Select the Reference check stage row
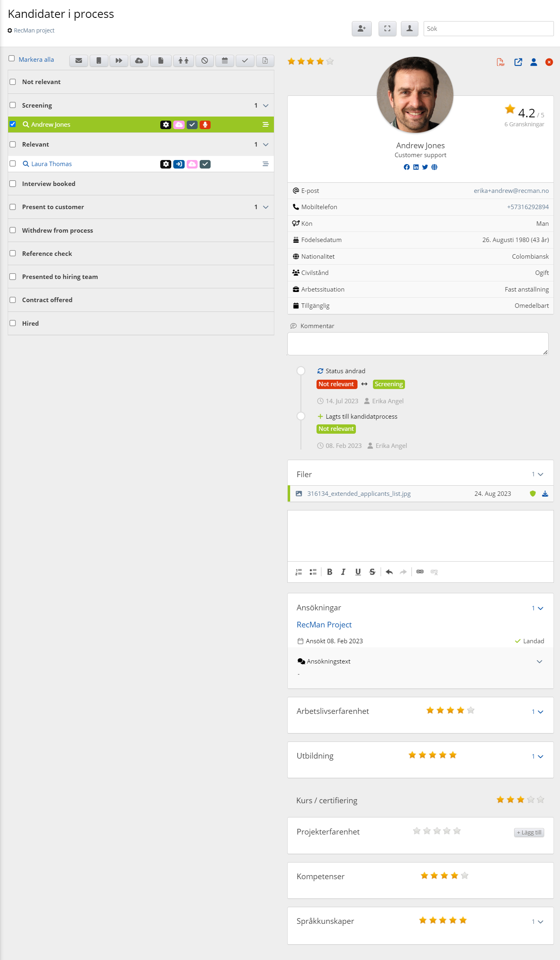The height and width of the screenshot is (960, 560). click(47, 253)
